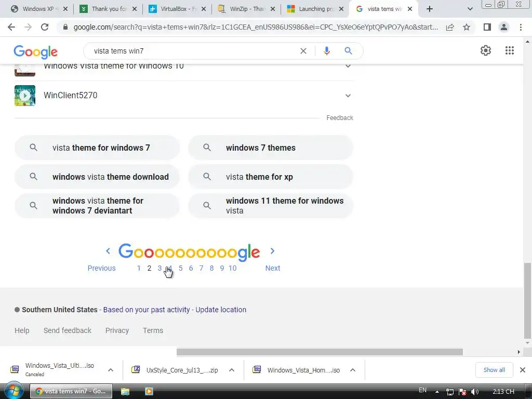This screenshot has height=399, width=532.
Task: Go to results page 5
Action: (x=180, y=268)
